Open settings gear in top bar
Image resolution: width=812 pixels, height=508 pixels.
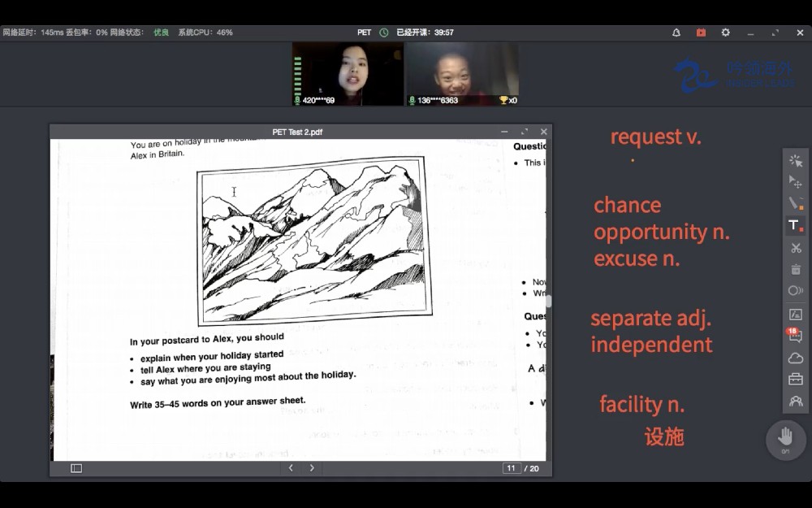(x=725, y=33)
